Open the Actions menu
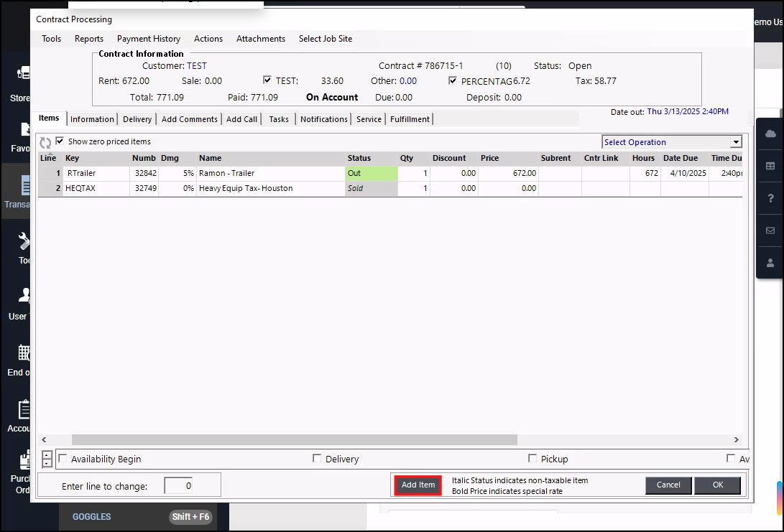The width and height of the screenshot is (784, 532). pos(208,39)
